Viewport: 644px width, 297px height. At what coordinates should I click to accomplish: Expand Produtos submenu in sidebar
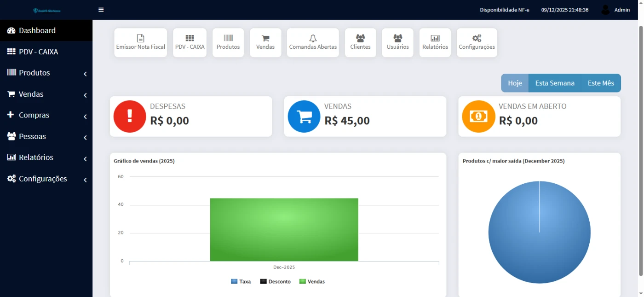coord(46,73)
